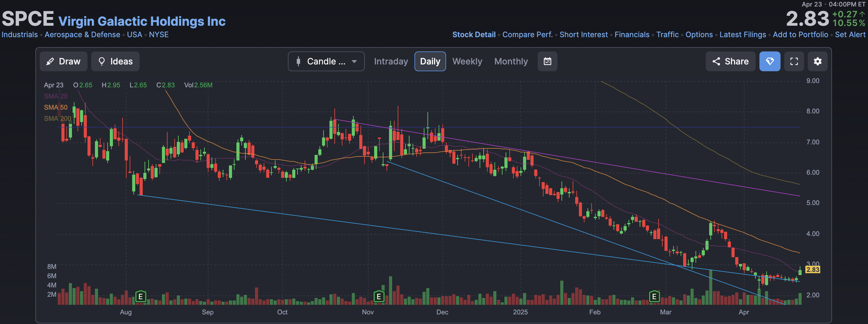Click the SPCE ticker symbol

(28, 19)
